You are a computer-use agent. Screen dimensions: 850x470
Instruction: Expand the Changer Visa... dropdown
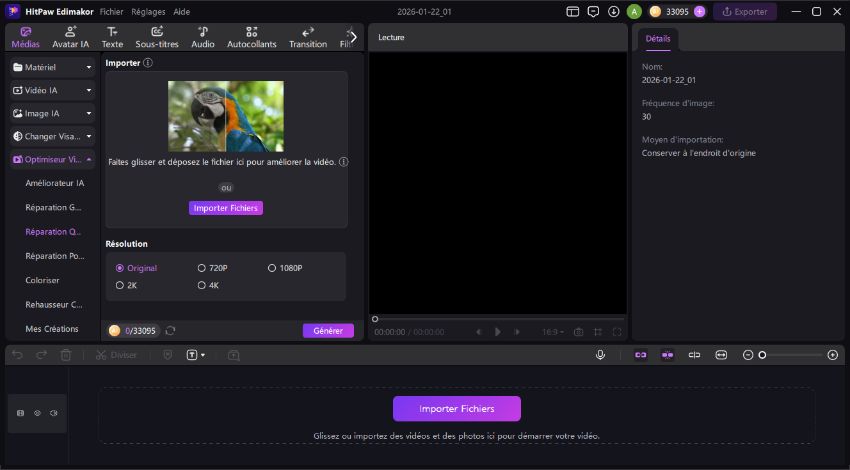tap(52, 137)
